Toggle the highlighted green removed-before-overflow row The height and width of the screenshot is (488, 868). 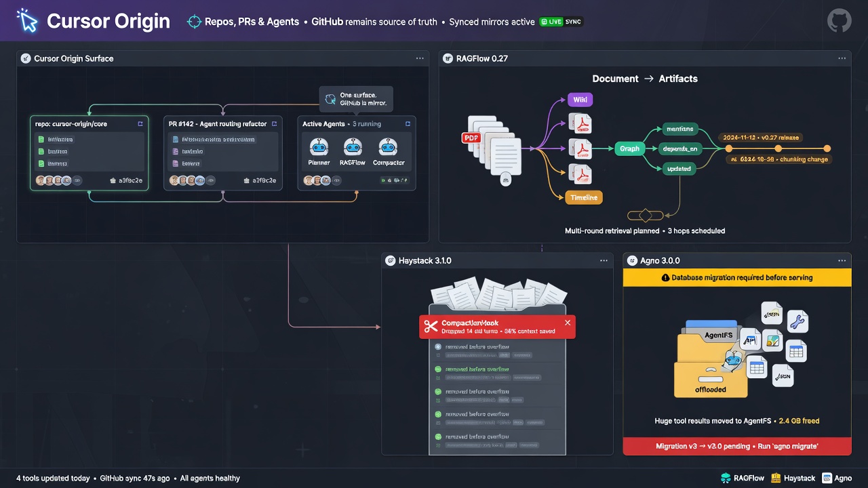tap(498, 373)
